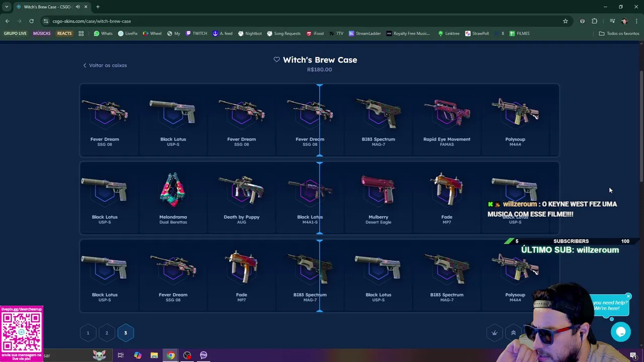Viewport: 644px width, 362px height.
Task: Open the GRUPO LIVE bookmark folder
Action: 16,33
